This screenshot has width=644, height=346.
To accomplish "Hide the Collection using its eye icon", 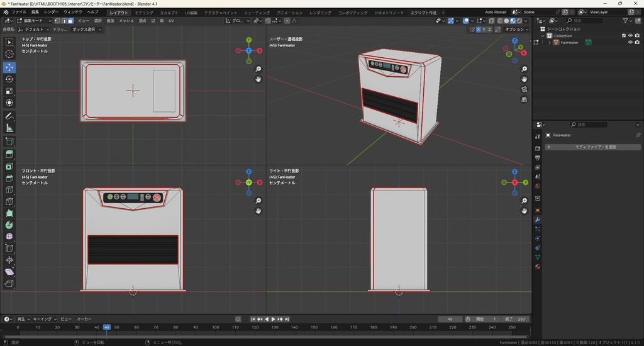I will click(630, 36).
